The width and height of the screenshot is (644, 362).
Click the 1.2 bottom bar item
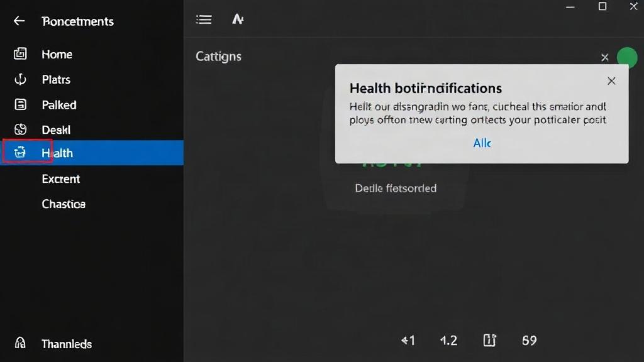tap(448, 340)
